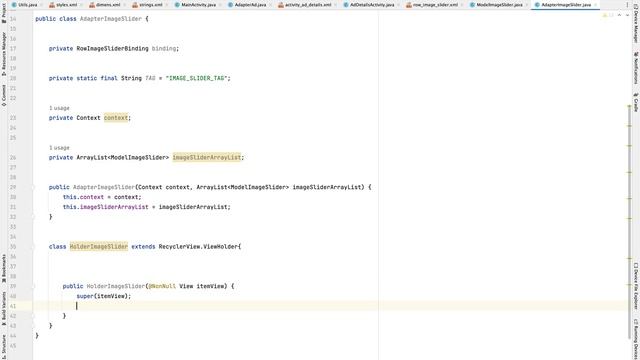Open the Gradle side panel
This screenshot has width=640, height=360.
click(x=636, y=102)
